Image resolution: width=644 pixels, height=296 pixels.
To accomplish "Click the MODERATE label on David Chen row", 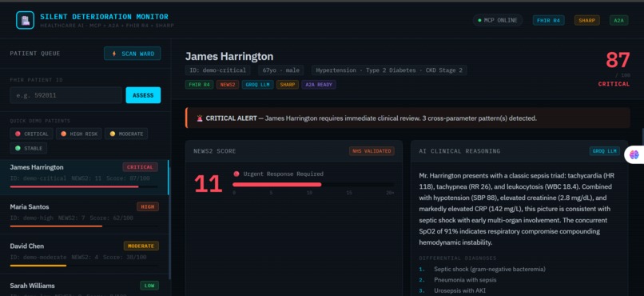I will [141, 246].
